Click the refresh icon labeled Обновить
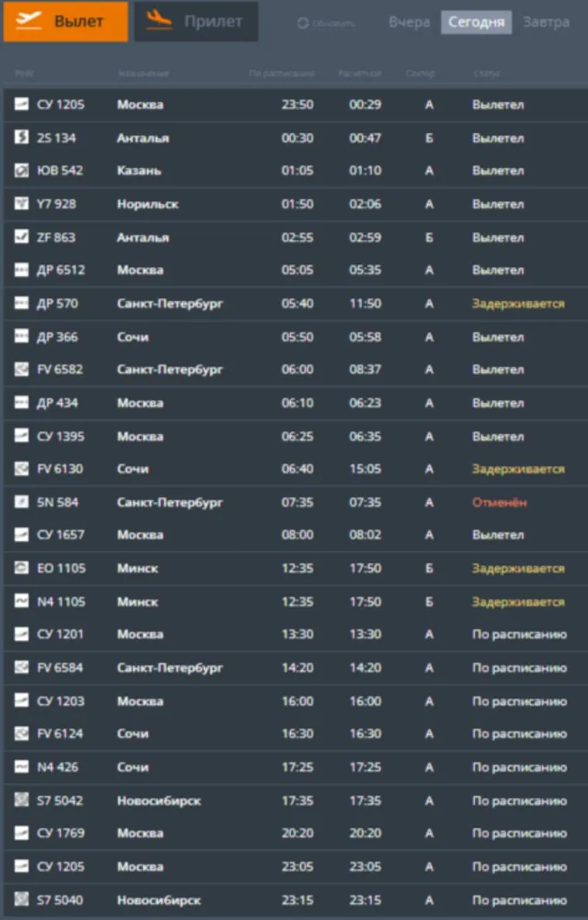 point(303,23)
